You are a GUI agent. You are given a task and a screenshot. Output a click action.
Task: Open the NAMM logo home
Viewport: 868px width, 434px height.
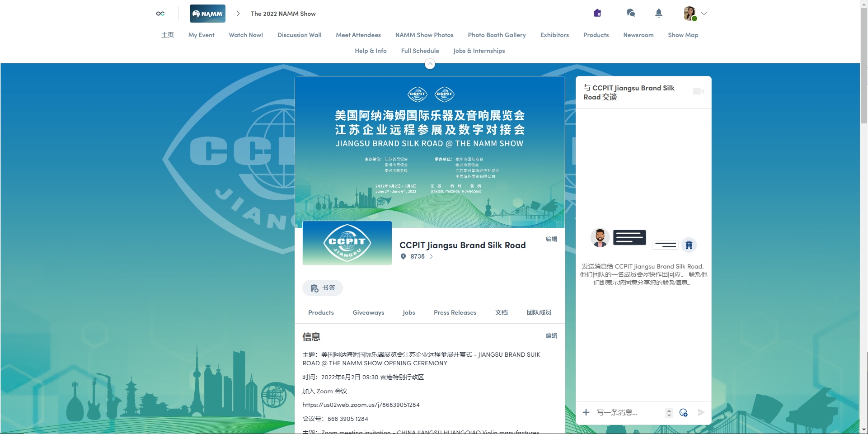[207, 14]
